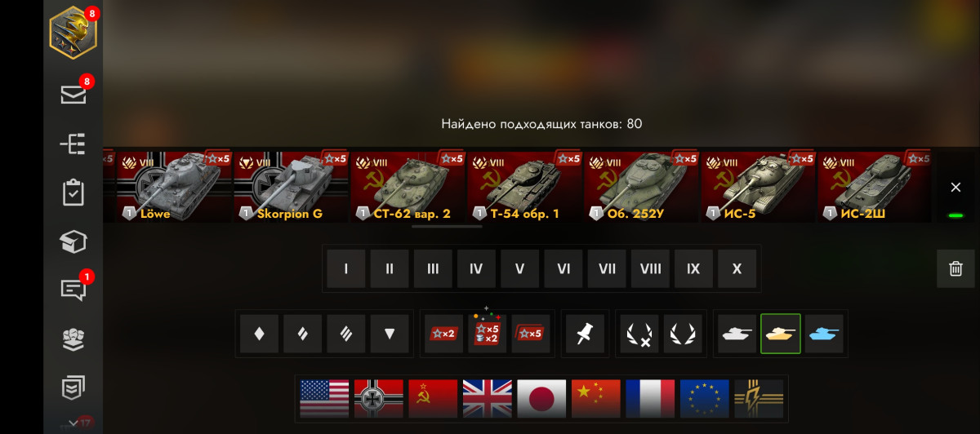Open the mail inbox icon
The height and width of the screenshot is (434, 980).
pyautogui.click(x=73, y=95)
